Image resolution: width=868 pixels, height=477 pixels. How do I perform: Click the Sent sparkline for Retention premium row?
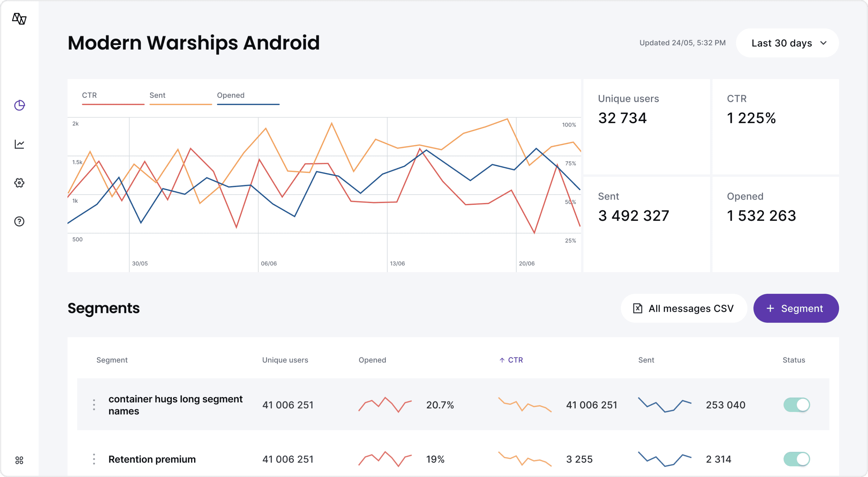[x=665, y=459]
